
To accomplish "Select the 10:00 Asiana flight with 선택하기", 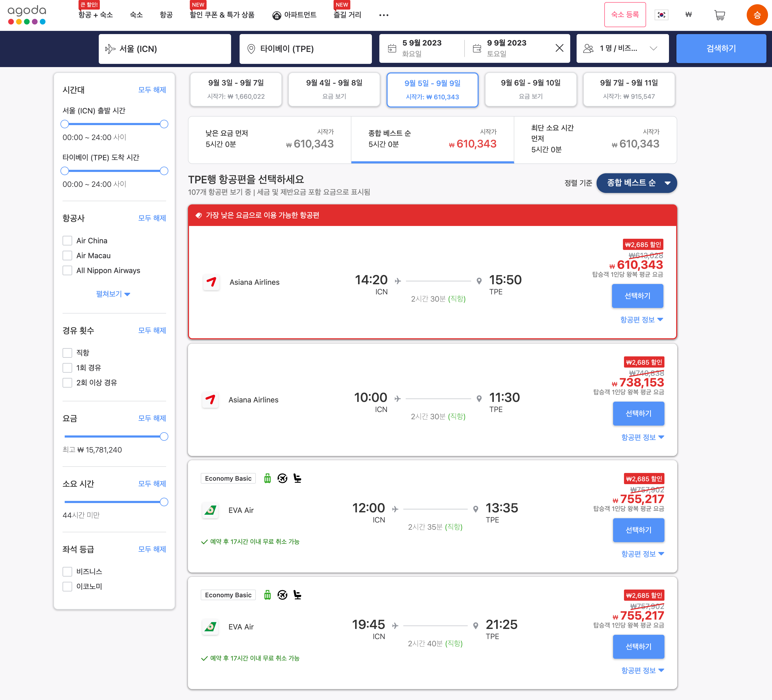I will 638,413.
